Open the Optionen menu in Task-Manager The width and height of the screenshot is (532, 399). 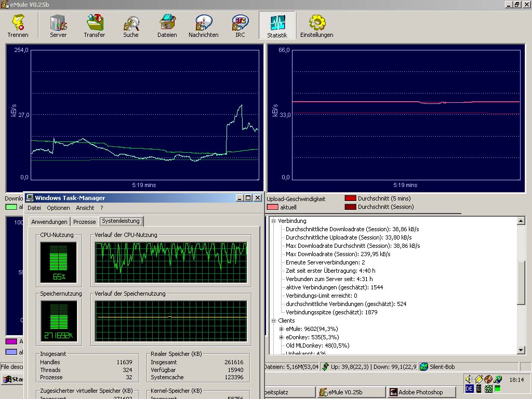58,208
